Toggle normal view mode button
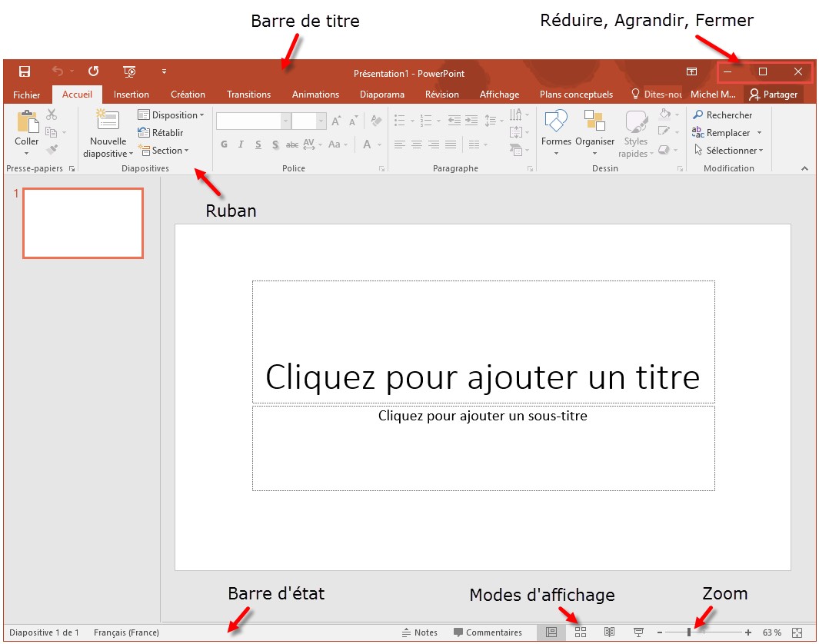The image size is (819, 644). coord(551,632)
